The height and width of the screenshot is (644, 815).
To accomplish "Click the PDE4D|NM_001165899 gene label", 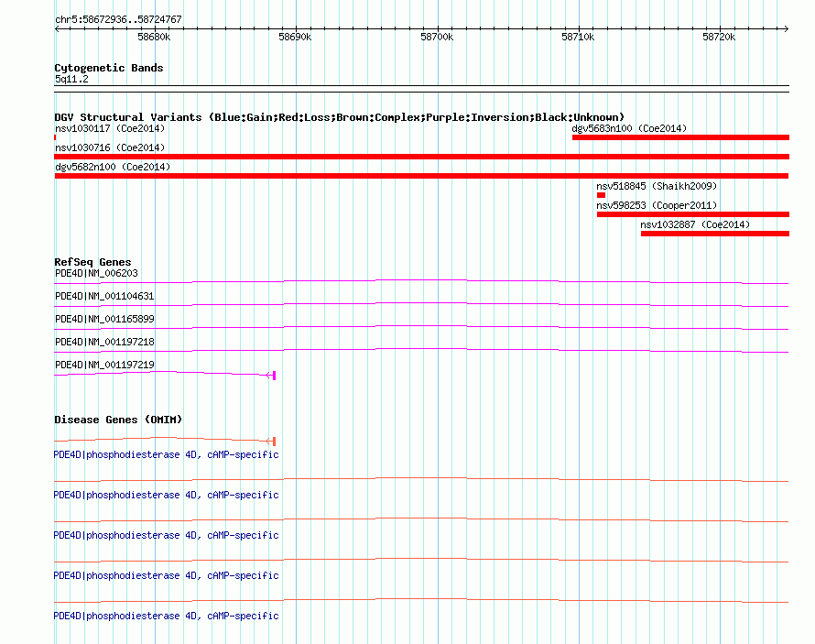I will tap(104, 319).
